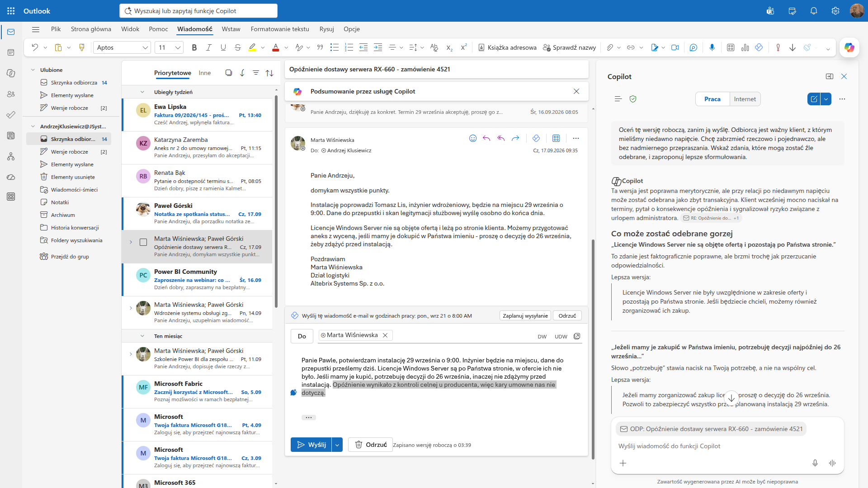868x488 pixels.
Task: Reply all to Marta Wiśniewska's message
Action: 501,138
